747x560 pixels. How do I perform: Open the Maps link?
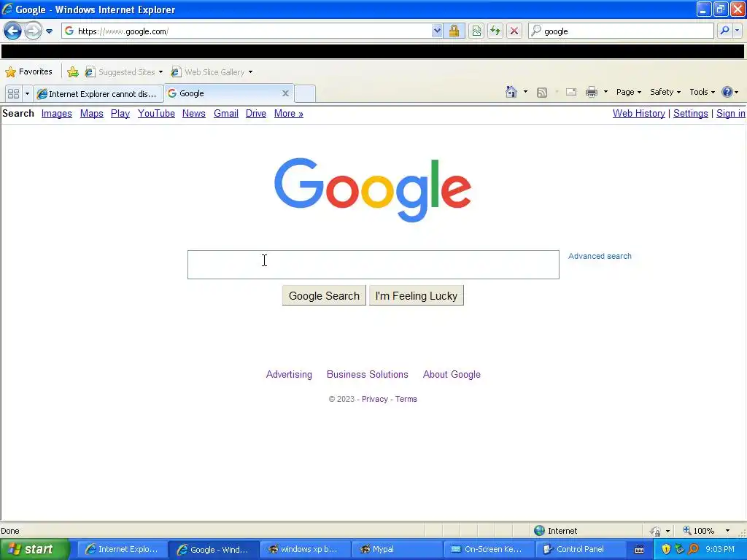pyautogui.click(x=91, y=113)
